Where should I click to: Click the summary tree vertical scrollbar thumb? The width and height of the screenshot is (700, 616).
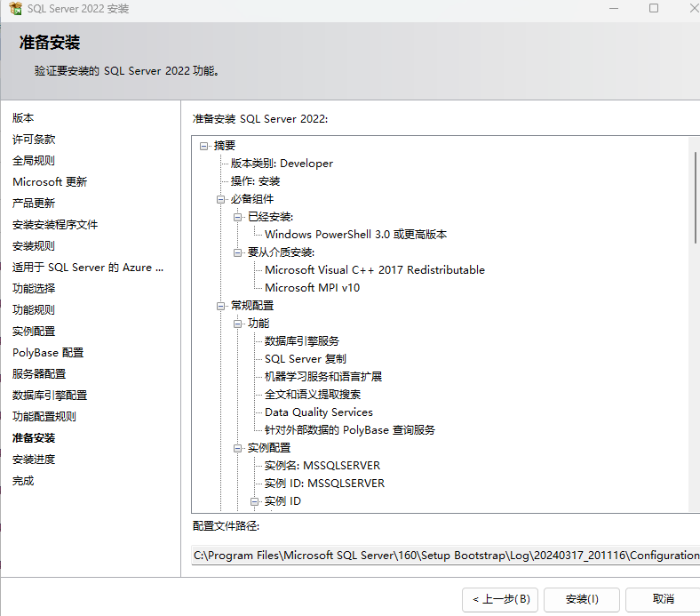tap(696, 197)
